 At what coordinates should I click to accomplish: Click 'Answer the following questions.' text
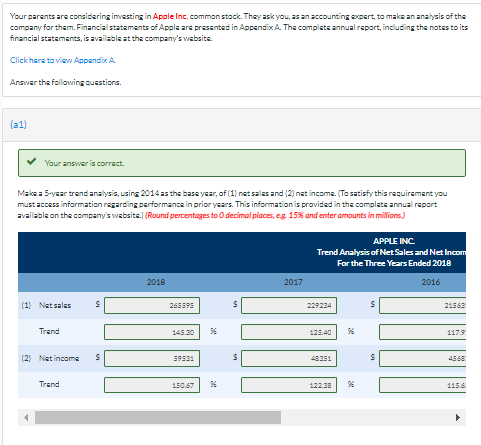(x=66, y=82)
